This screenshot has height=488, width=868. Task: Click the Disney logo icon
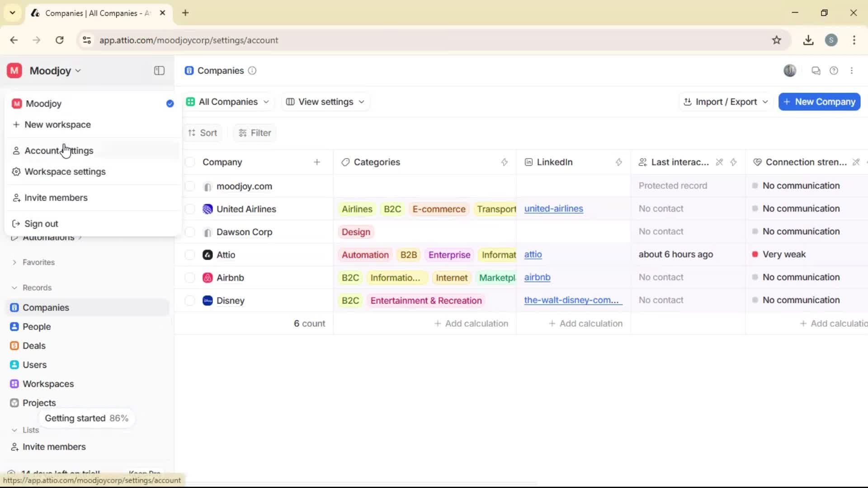click(x=208, y=301)
